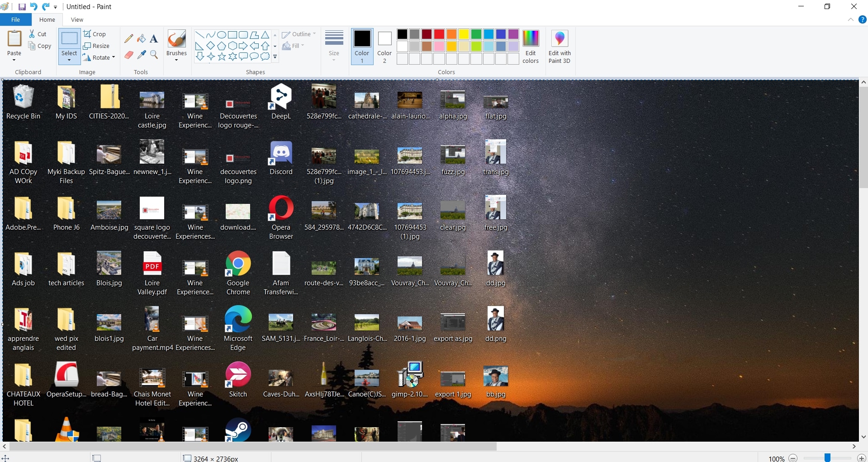The image size is (868, 462).
Task: Open the Edit colors dialog
Action: (531, 47)
